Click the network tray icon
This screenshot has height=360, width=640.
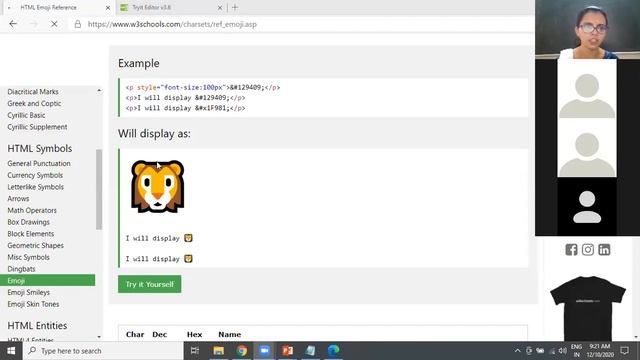[x=552, y=351]
